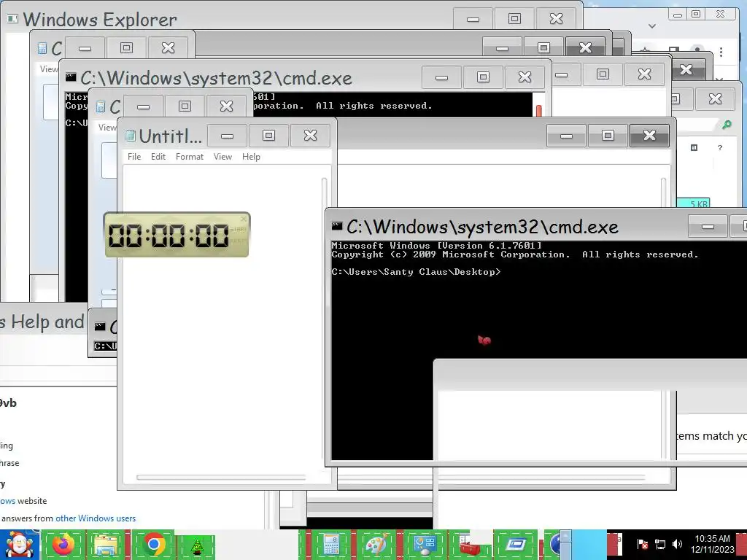Open the 'other Windows users' link
Screen dimensions: 747x560
(96, 518)
